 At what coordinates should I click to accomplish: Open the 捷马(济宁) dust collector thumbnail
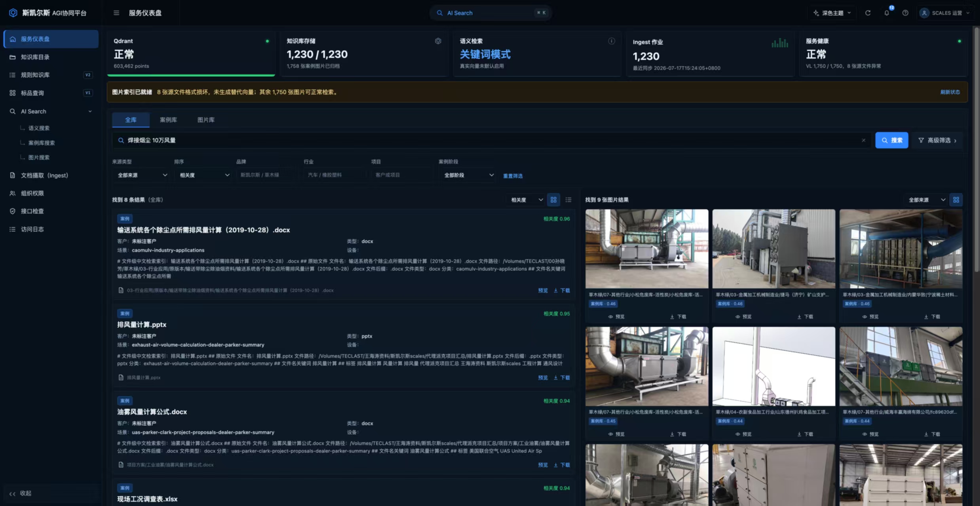click(773, 249)
